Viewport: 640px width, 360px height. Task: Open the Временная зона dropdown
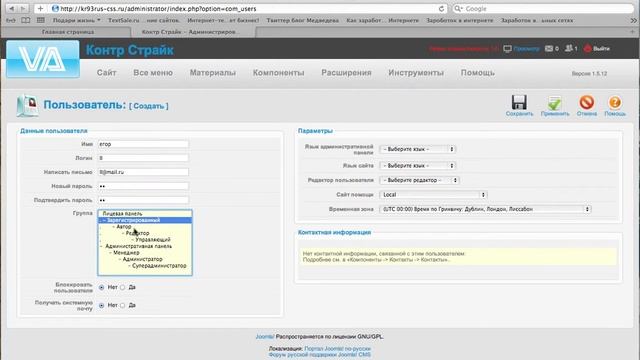(x=485, y=209)
